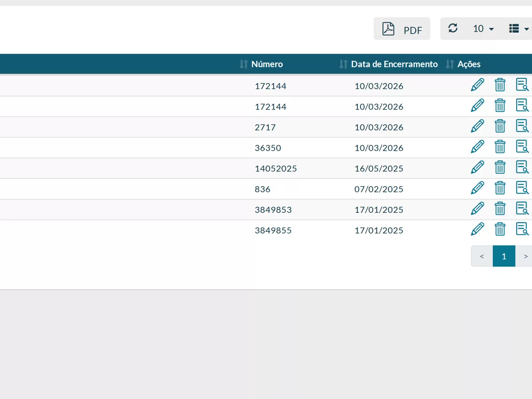Click the pencil icon for record 36350
Viewport: 532px width, 399px height.
477,147
